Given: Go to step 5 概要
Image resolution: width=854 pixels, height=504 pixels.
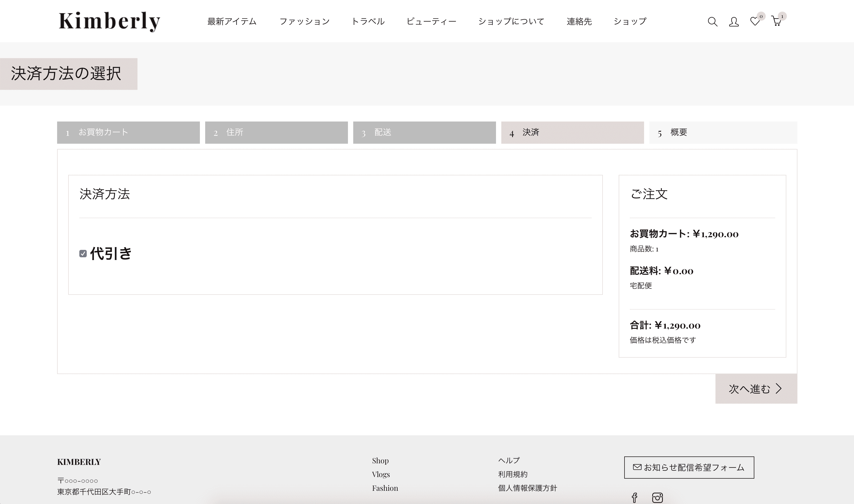Looking at the screenshot, I should click(723, 132).
